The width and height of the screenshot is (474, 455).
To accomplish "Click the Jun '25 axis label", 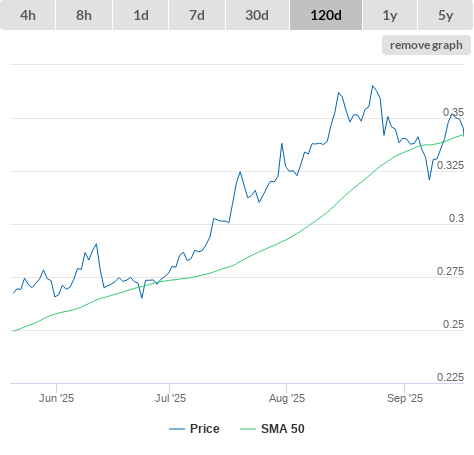I will coord(56,398).
